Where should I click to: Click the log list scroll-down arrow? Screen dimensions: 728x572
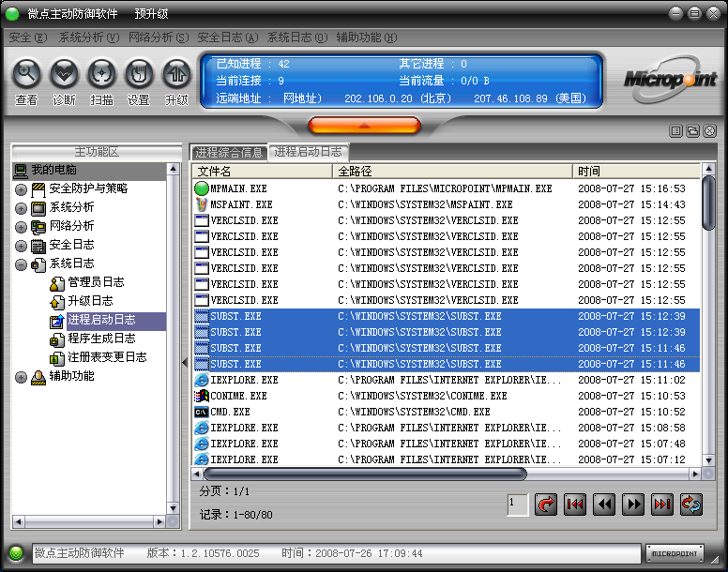708,460
